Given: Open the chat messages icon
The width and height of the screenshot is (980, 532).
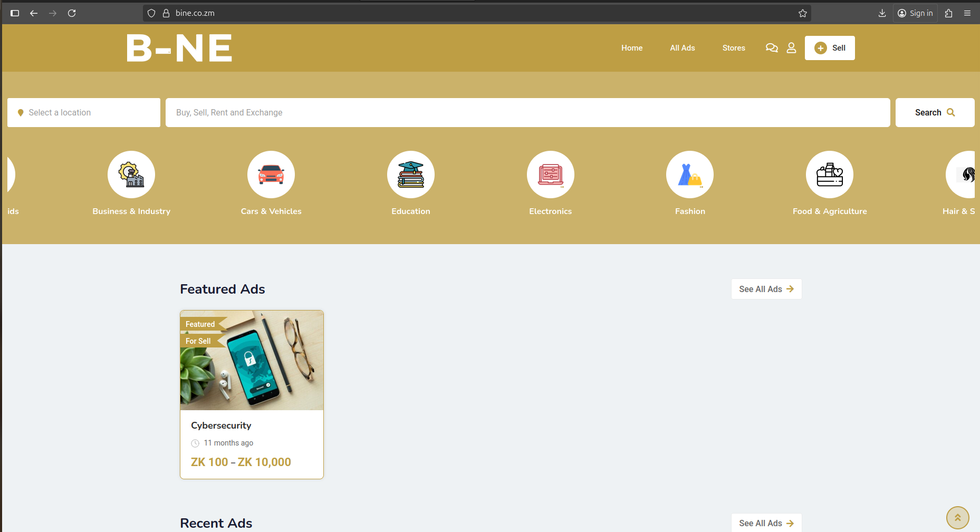Looking at the screenshot, I should pyautogui.click(x=772, y=47).
